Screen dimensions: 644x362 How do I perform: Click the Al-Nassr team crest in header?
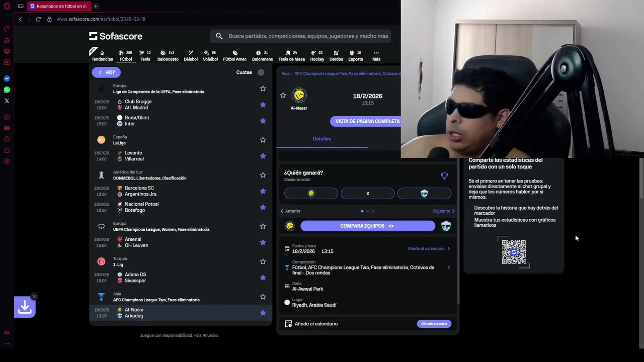pyautogui.click(x=299, y=95)
